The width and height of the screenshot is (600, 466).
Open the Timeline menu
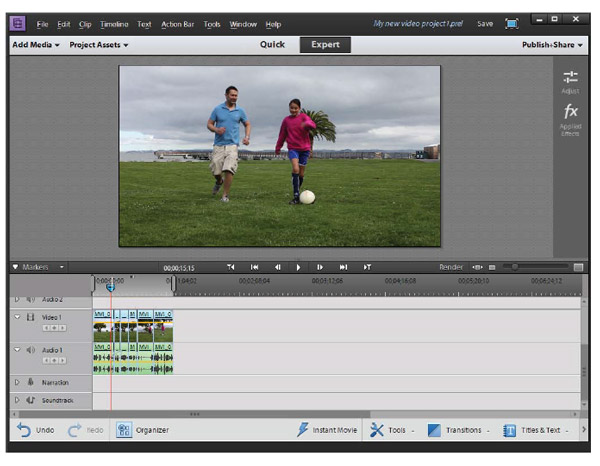click(x=114, y=24)
